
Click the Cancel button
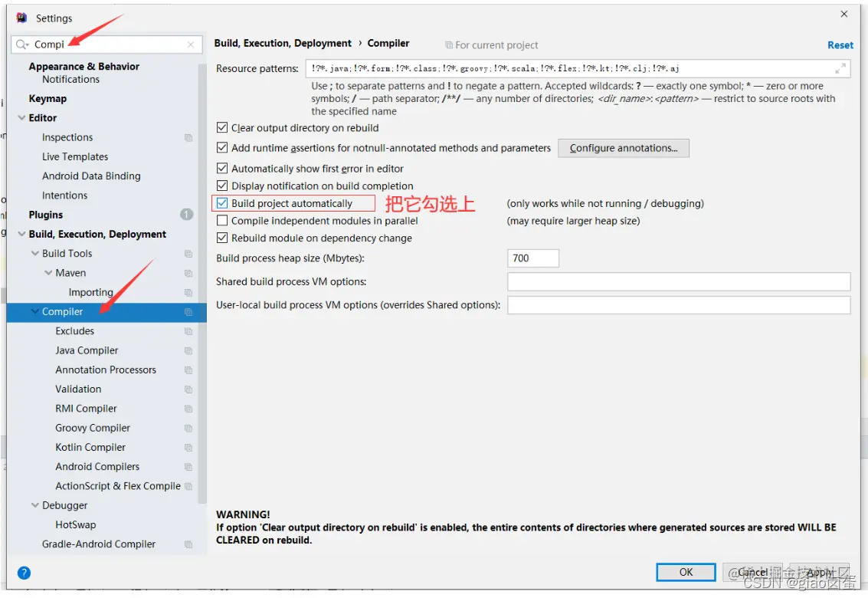(x=752, y=573)
